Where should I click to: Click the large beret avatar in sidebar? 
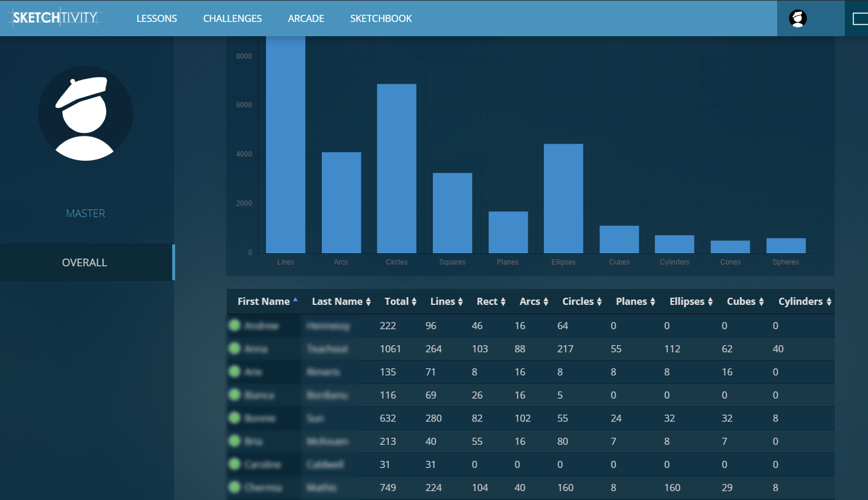[x=85, y=113]
